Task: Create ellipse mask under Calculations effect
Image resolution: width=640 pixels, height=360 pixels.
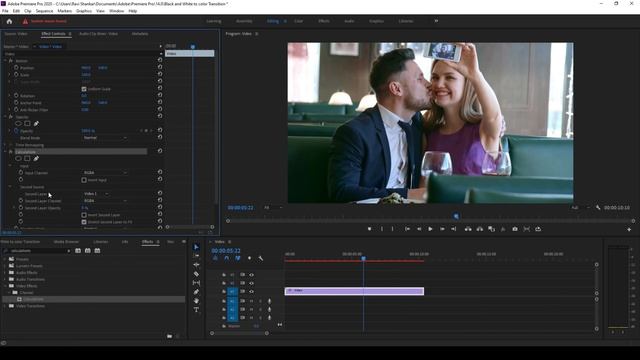Action: [x=18, y=158]
